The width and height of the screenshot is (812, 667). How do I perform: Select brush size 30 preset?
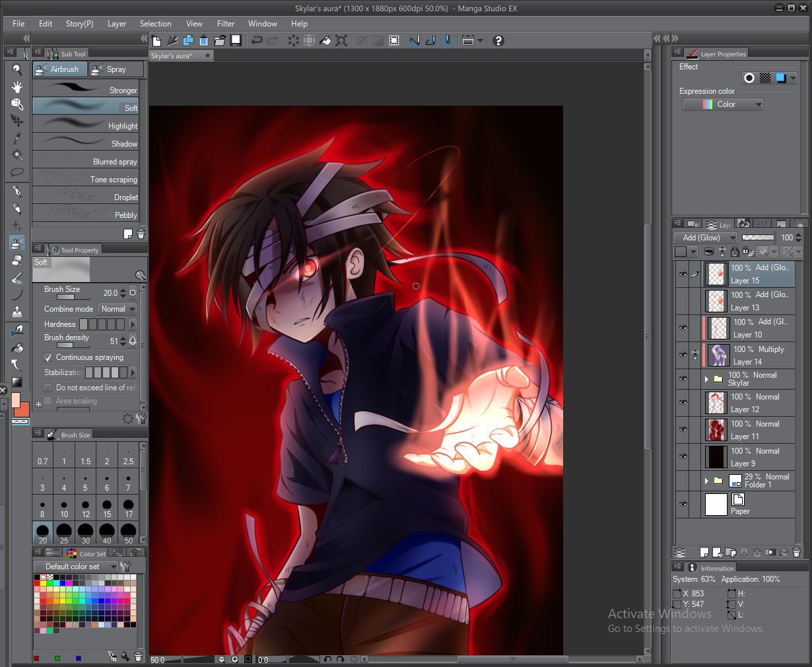tap(85, 533)
